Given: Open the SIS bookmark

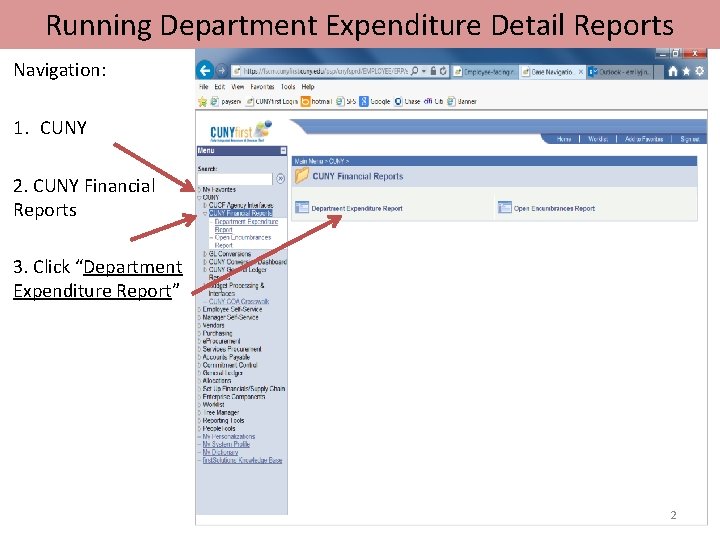Looking at the screenshot, I should pos(346,101).
